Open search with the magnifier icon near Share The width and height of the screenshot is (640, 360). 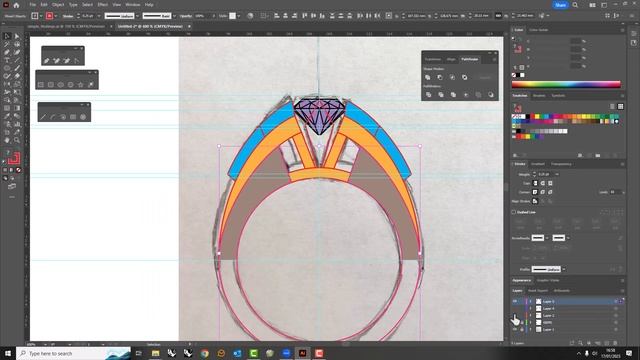575,5
